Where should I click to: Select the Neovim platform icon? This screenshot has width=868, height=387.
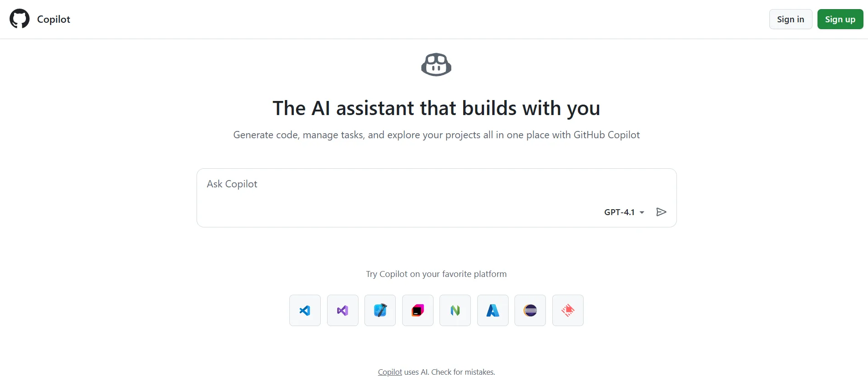pyautogui.click(x=455, y=311)
